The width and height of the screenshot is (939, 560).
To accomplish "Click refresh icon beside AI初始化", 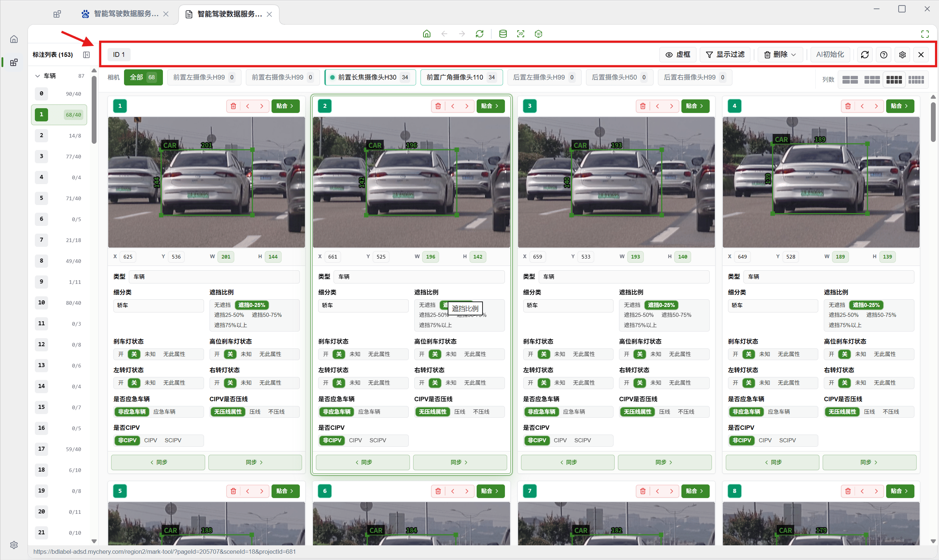I will click(x=865, y=55).
